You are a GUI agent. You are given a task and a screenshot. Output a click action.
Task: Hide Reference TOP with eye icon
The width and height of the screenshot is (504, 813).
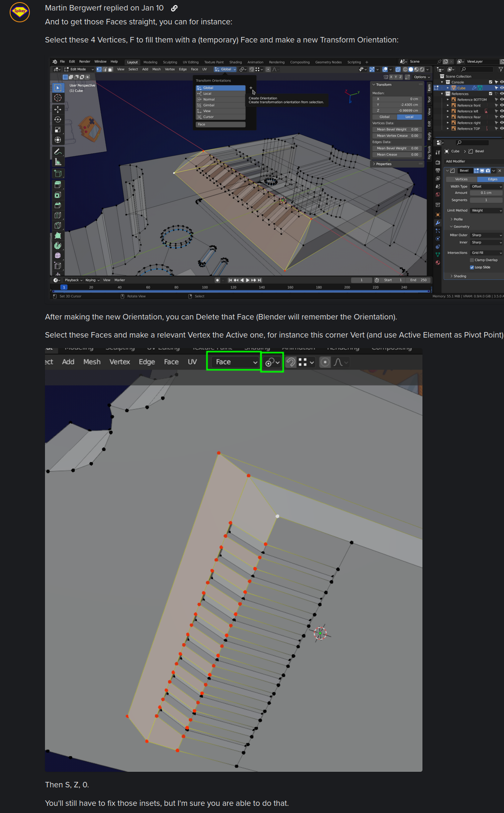coord(501,129)
